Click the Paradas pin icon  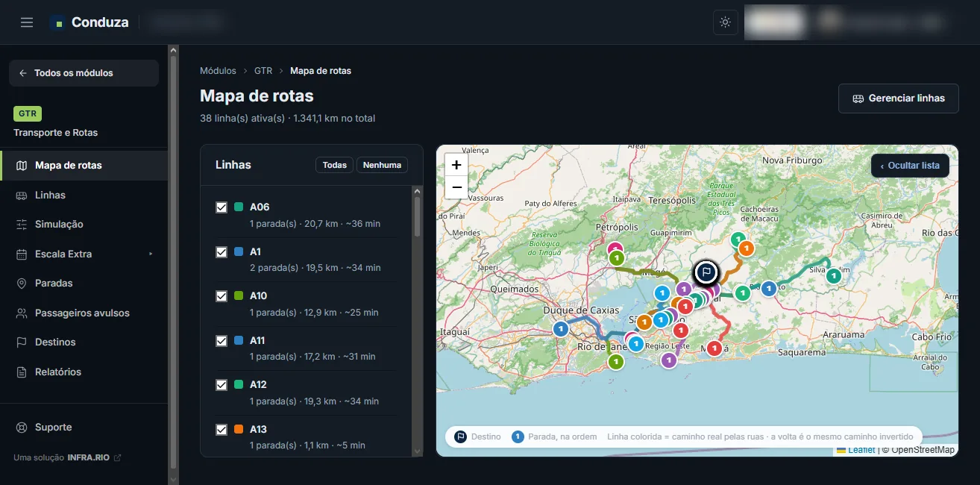pos(22,284)
